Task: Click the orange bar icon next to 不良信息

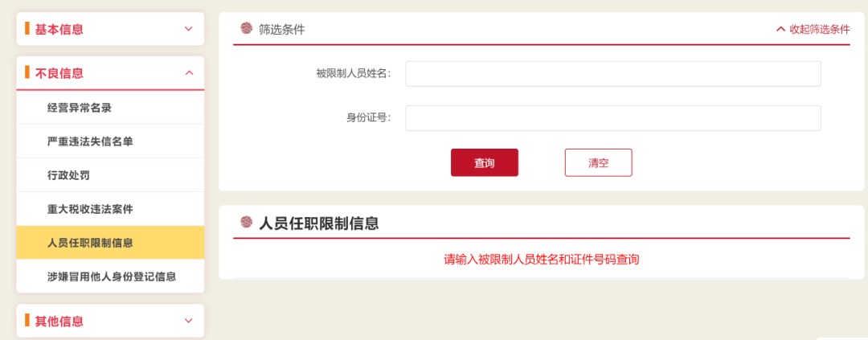Action: click(x=27, y=72)
